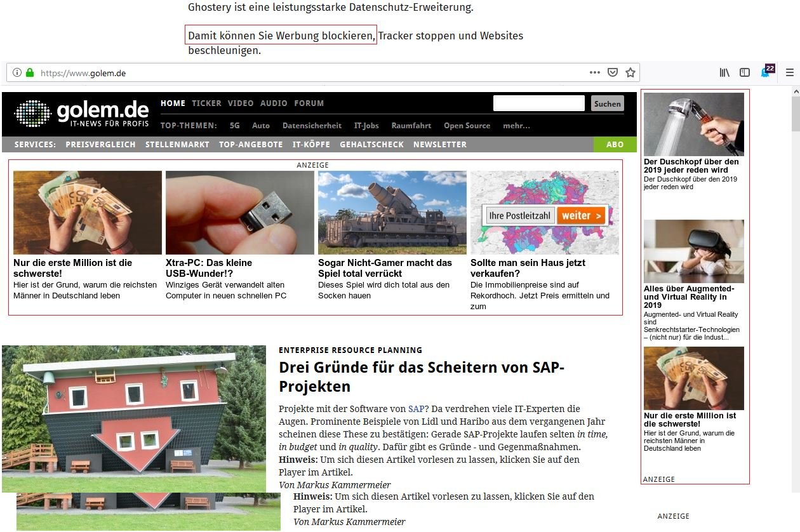Open GEHALTSCHECK in services bar
Viewport: 800px width, 532px height.
pos(371,144)
